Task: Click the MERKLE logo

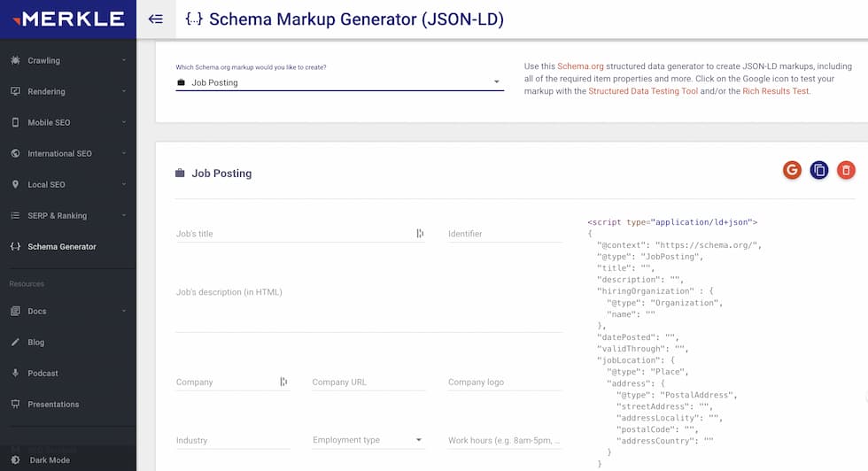Action: click(67, 19)
